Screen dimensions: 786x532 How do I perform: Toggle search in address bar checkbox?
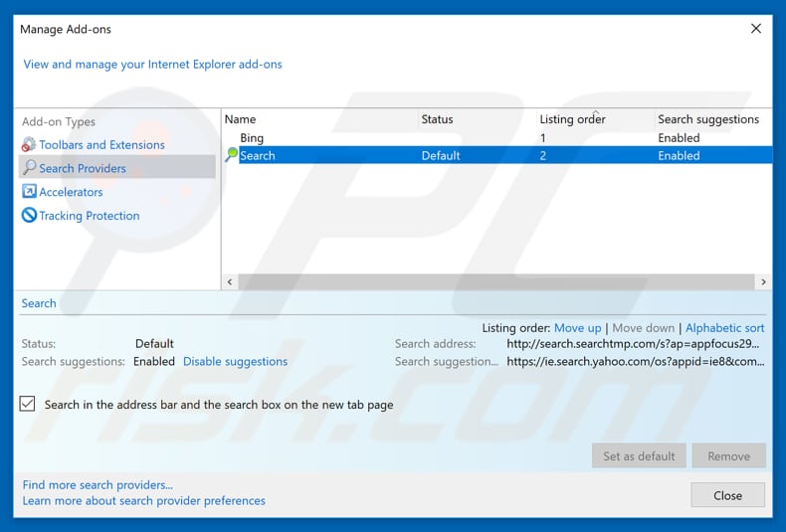coord(28,404)
